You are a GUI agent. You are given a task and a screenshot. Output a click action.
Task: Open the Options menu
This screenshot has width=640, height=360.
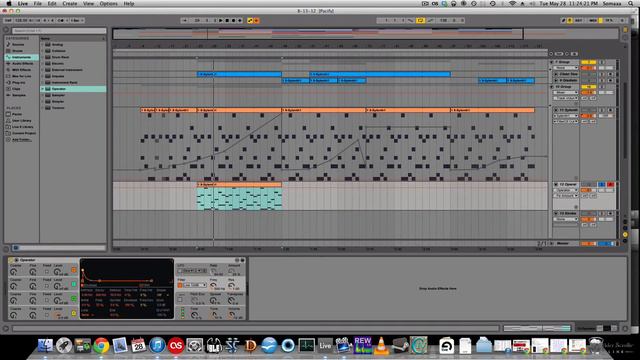(109, 3)
